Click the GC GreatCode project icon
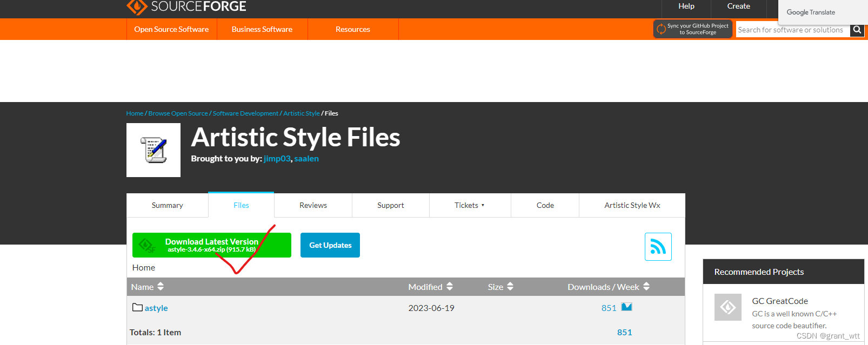868x345 pixels. (728, 307)
